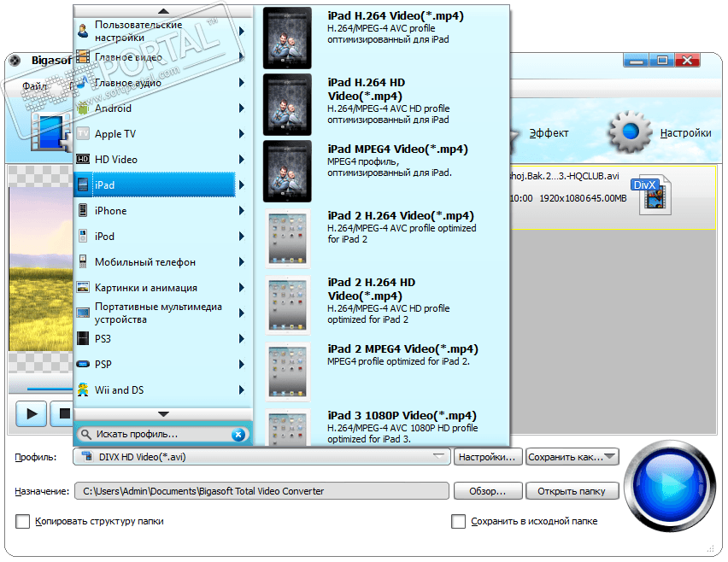The image size is (728, 562).
Task: Click the PSP handheld icon
Action: [x=83, y=364]
